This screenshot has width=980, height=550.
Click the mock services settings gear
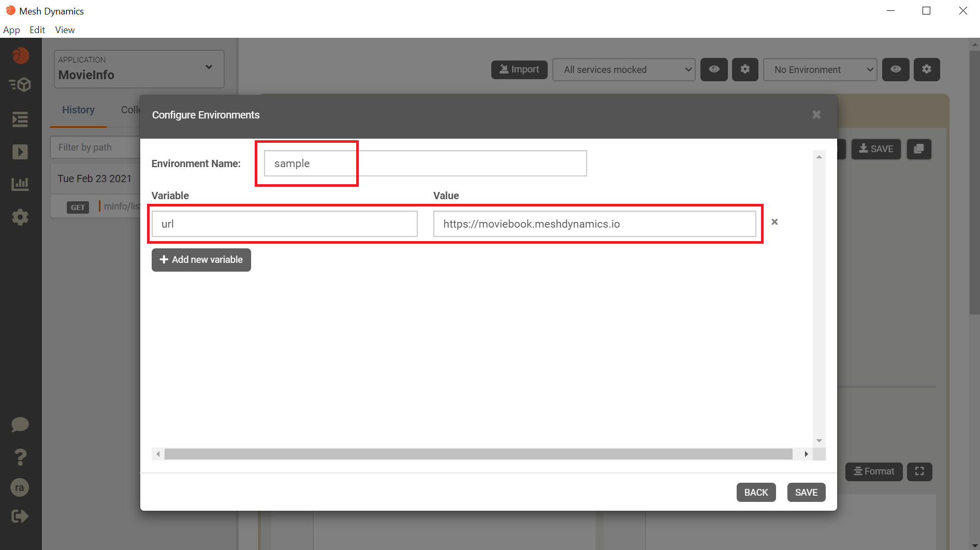click(x=745, y=69)
